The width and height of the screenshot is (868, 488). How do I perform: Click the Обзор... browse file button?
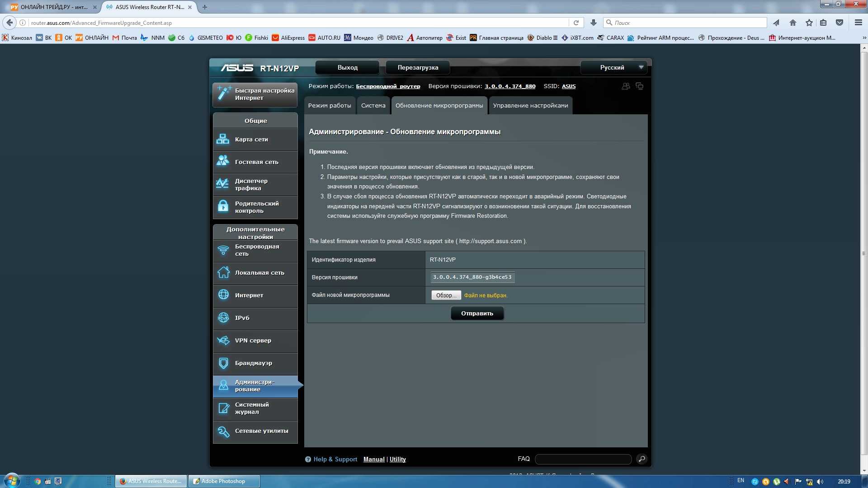click(x=446, y=295)
